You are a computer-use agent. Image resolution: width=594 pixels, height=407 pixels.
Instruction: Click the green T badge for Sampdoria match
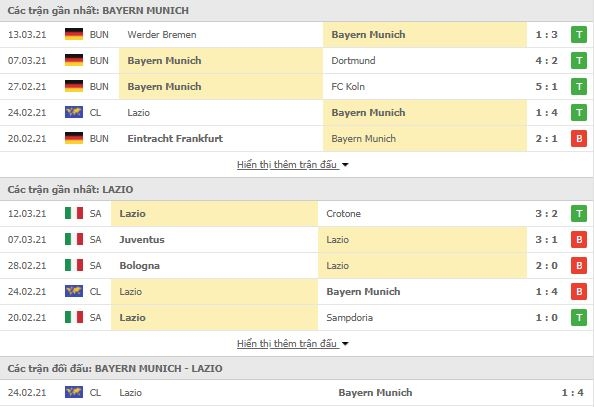tap(579, 318)
